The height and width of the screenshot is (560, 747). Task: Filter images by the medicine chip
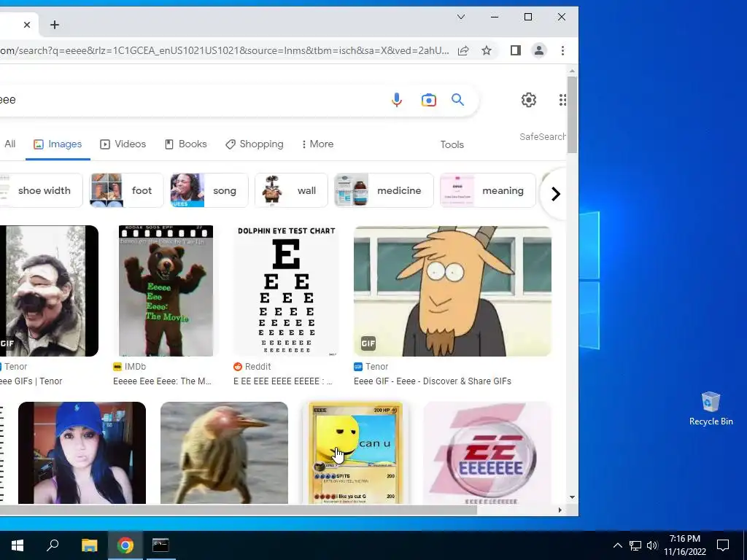(384, 190)
